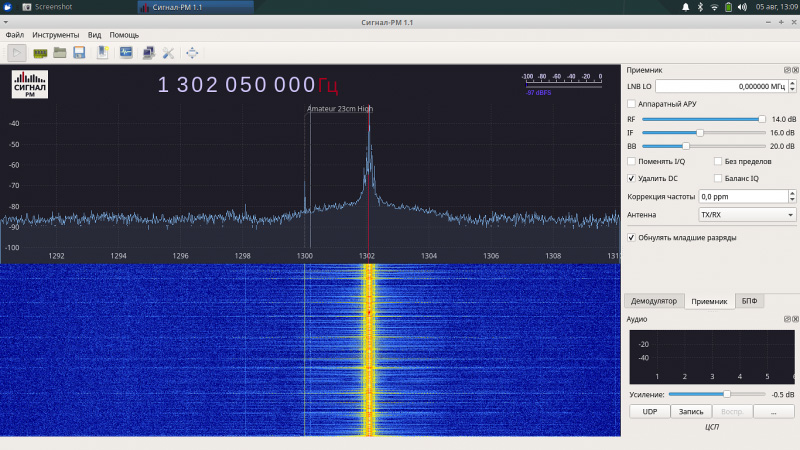Click the remote control computers icon
The image size is (800, 450).
point(148,52)
